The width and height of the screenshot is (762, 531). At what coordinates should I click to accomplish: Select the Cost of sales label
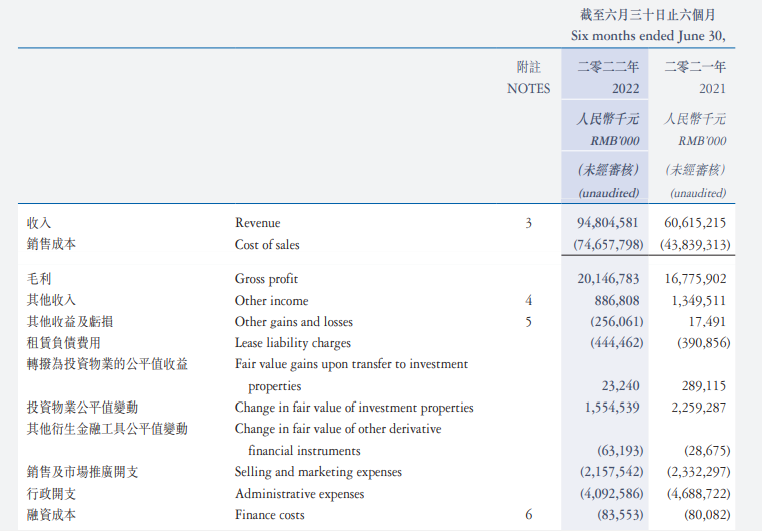coord(267,244)
